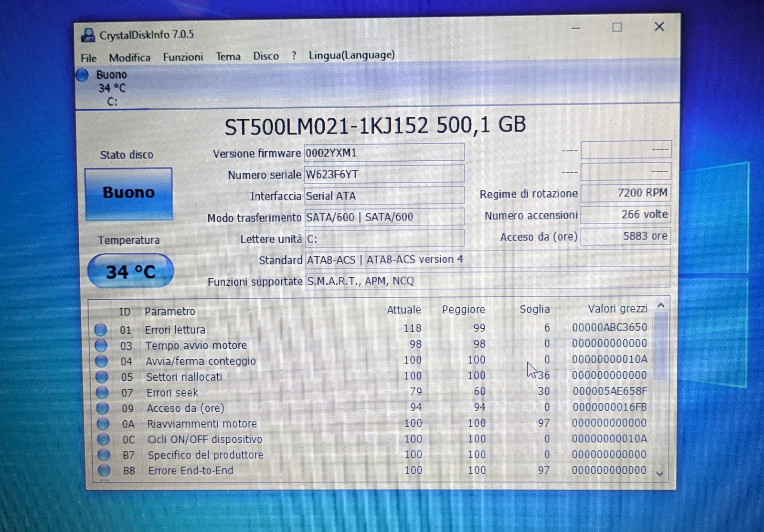Click the Funzioni supportate field S.M.A.R.T., APM, NCQ
The width and height of the screenshot is (764, 532).
tap(488, 280)
